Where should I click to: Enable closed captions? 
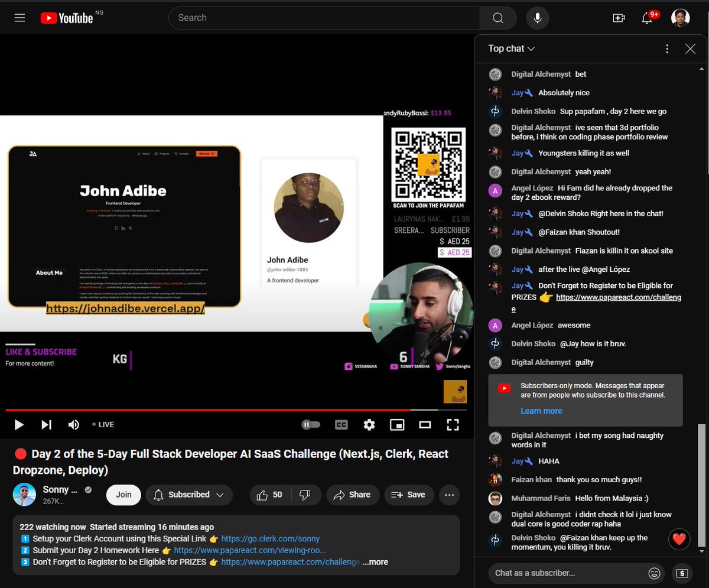tap(340, 424)
